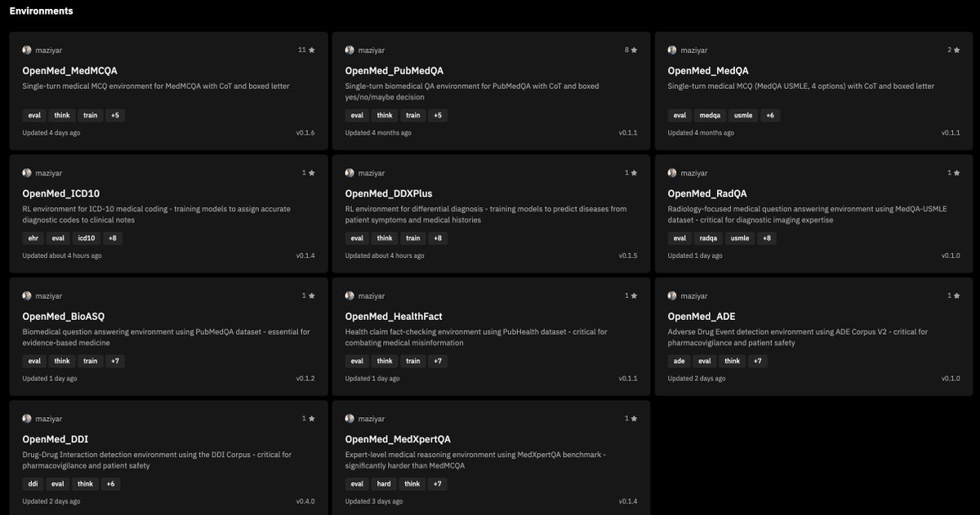Viewport: 980px width, 515px height.
Task: Click the medqa tag on OpenMed_MedQA
Action: 709,116
